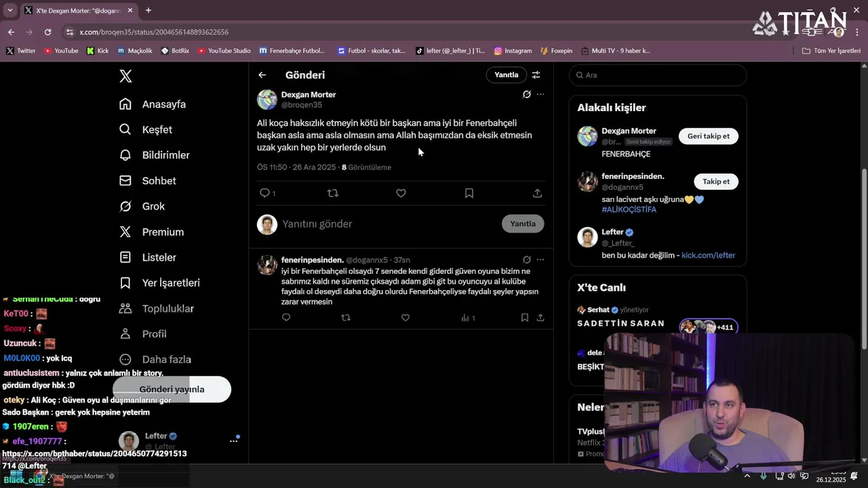The height and width of the screenshot is (488, 868).
Task: Open Dexgan Morter avatar in post
Action: pos(267,100)
